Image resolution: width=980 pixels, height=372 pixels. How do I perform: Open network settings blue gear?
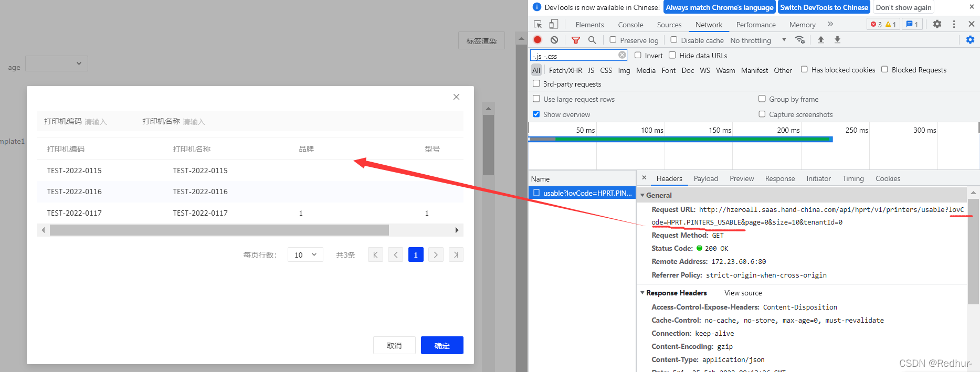click(x=970, y=40)
